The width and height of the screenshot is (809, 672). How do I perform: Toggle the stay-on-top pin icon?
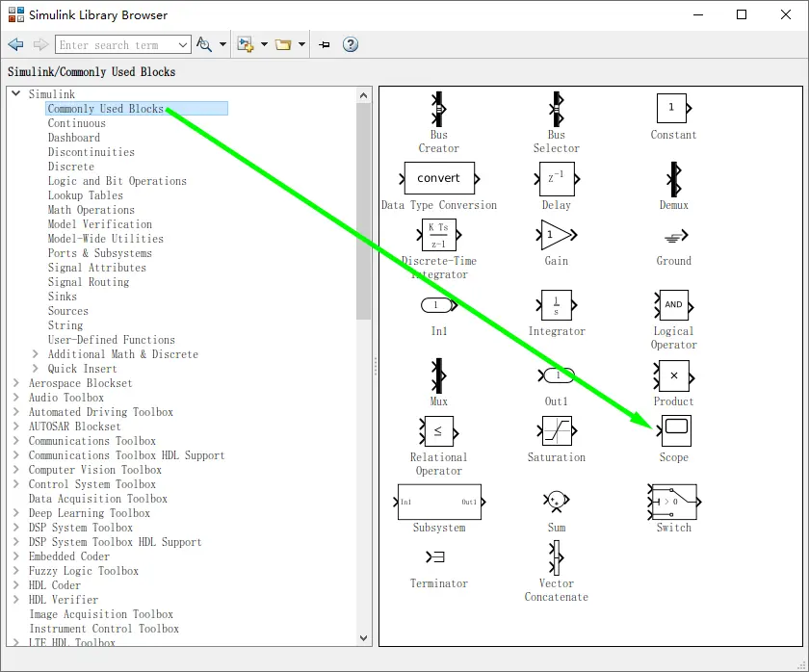click(x=325, y=45)
